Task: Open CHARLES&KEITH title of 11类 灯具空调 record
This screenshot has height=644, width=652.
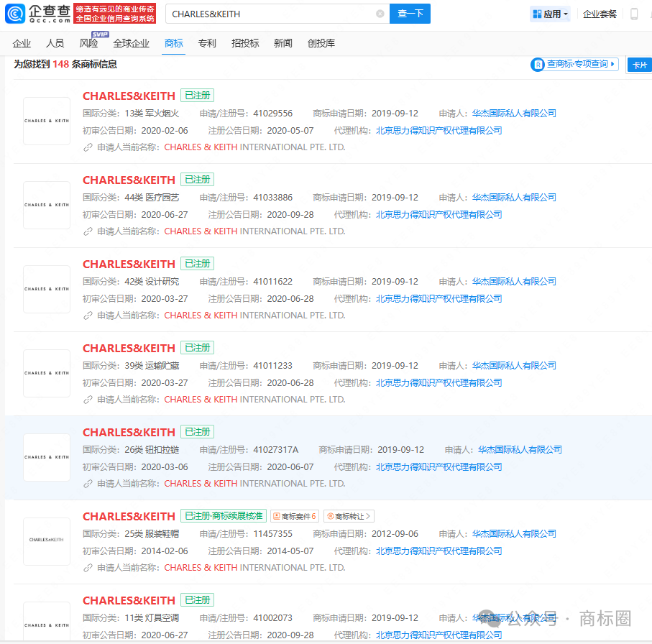Action: tap(129, 600)
